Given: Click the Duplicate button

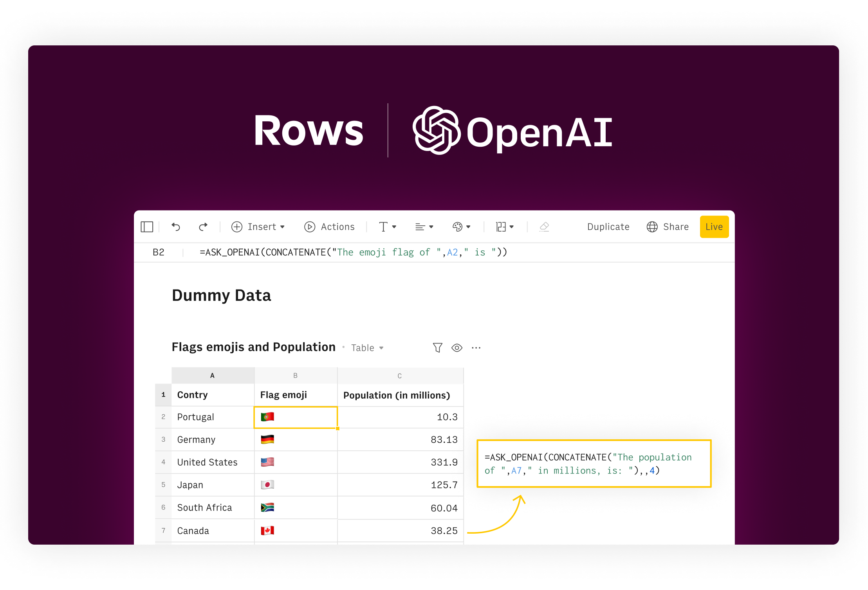Looking at the screenshot, I should (x=608, y=227).
